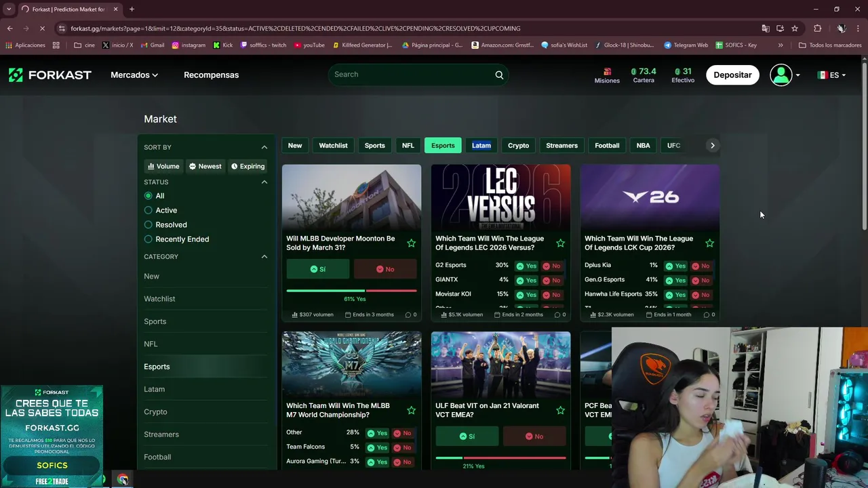Bet No on Moonton sold market
Viewport: 868px width, 488px height.
point(385,269)
